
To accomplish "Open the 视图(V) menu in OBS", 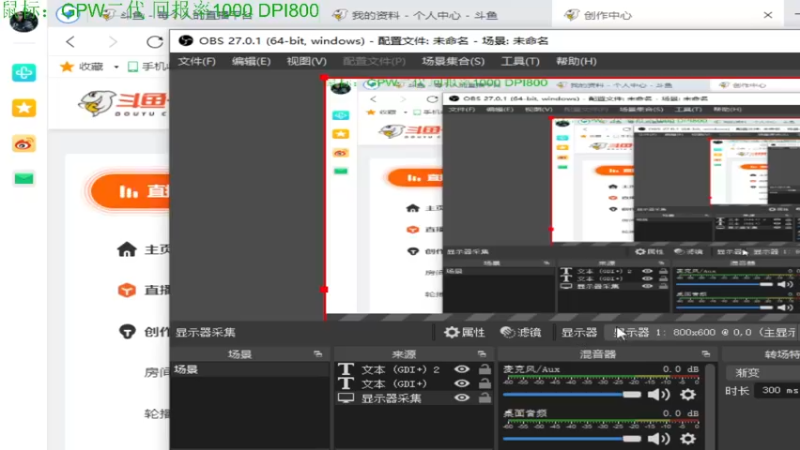I will point(306,61).
